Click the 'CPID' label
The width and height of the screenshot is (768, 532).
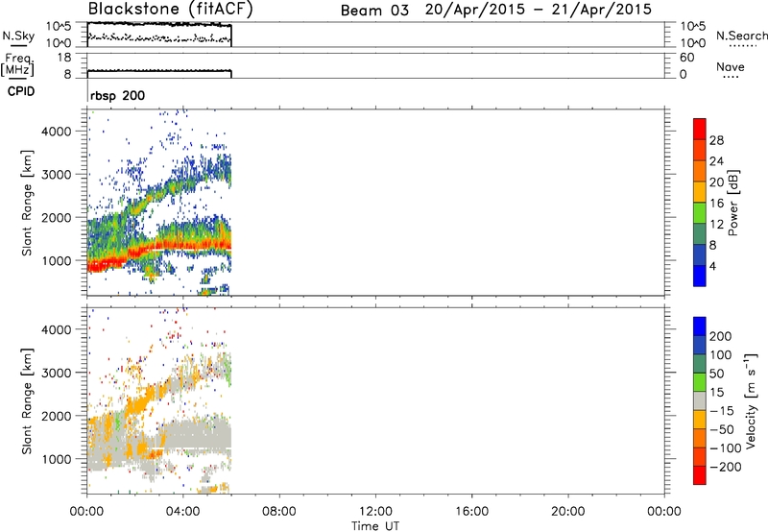pyautogui.click(x=21, y=91)
